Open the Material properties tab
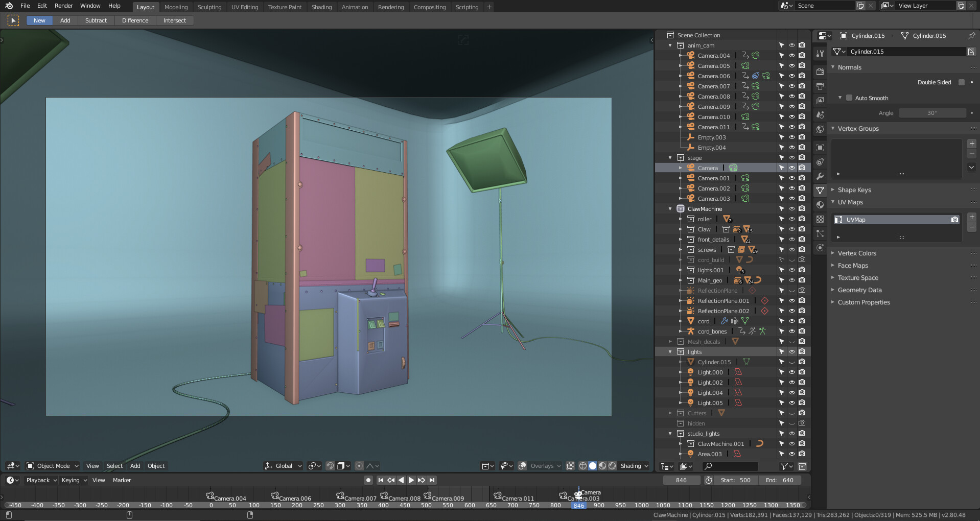Screen dimensions: 980x521 point(820,205)
